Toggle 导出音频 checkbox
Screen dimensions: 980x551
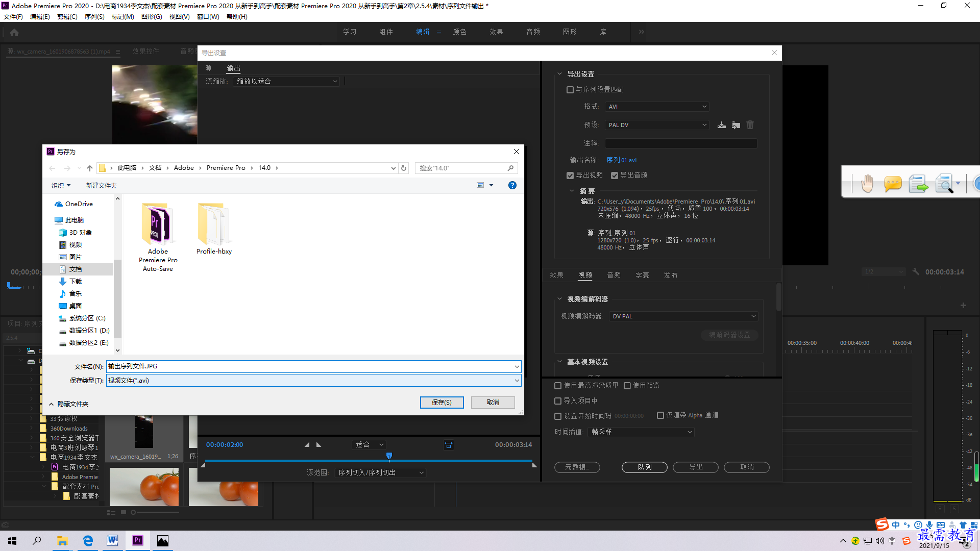click(615, 176)
